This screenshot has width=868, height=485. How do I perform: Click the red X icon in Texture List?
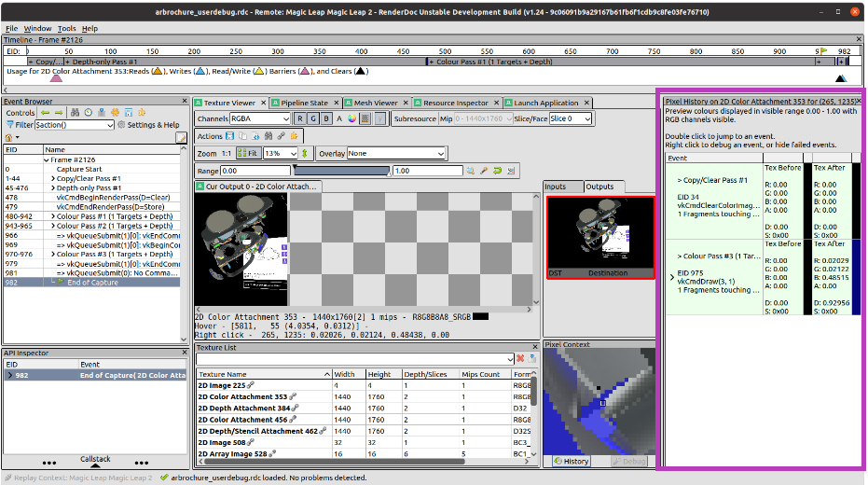point(520,359)
